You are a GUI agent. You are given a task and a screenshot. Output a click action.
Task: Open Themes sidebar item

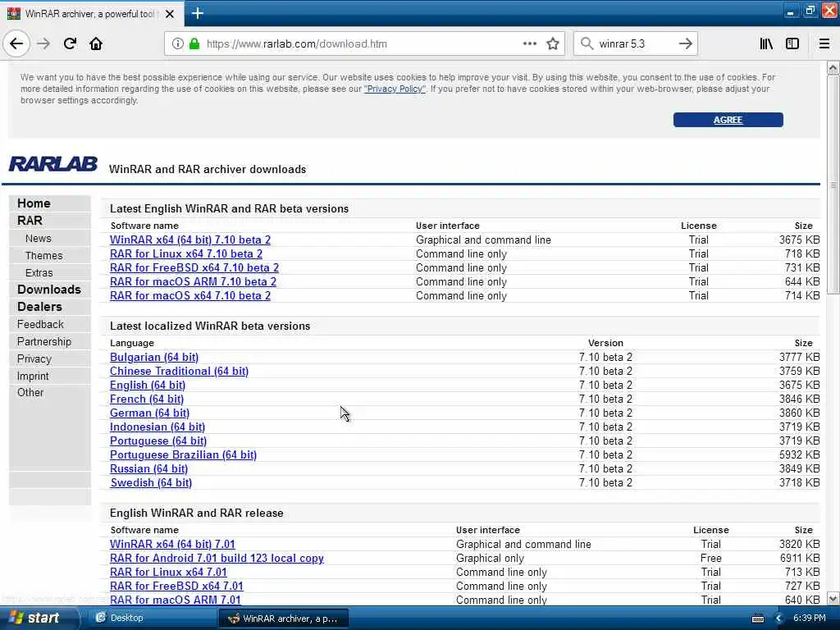click(44, 256)
